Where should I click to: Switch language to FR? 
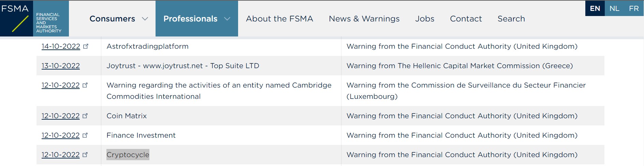pyautogui.click(x=634, y=9)
